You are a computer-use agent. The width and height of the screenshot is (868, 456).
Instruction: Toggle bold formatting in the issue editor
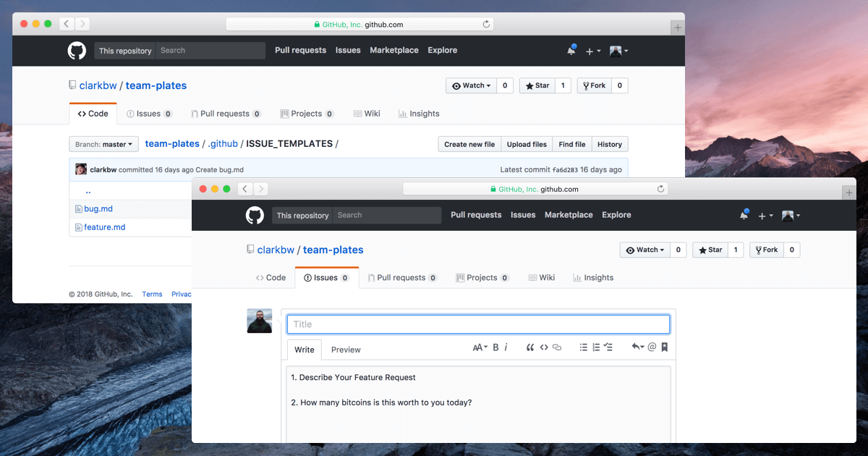(x=496, y=347)
